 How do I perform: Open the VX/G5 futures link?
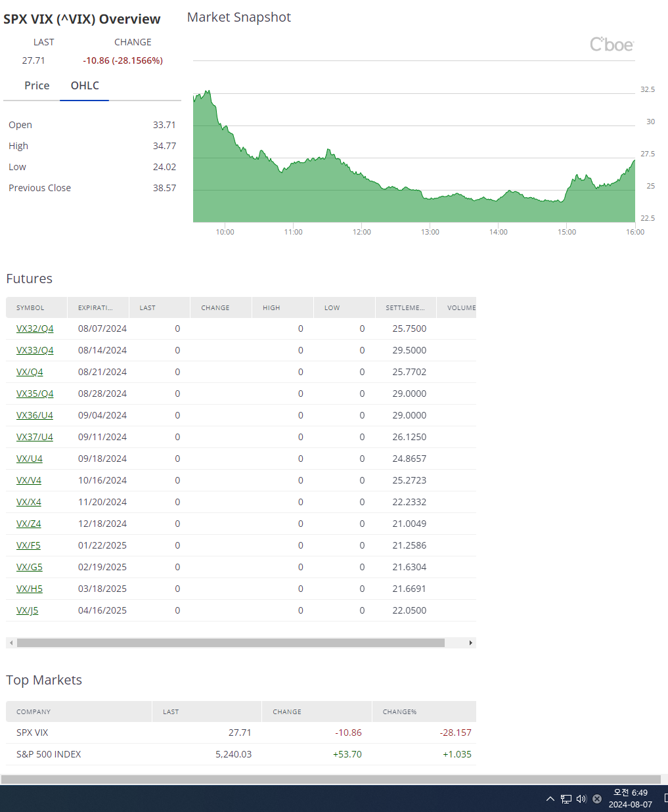(30, 567)
